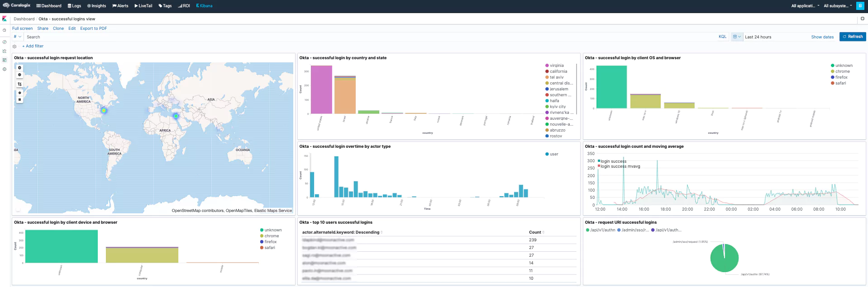868x287 pixels.
Task: Open the Insights menu item
Action: 96,6
